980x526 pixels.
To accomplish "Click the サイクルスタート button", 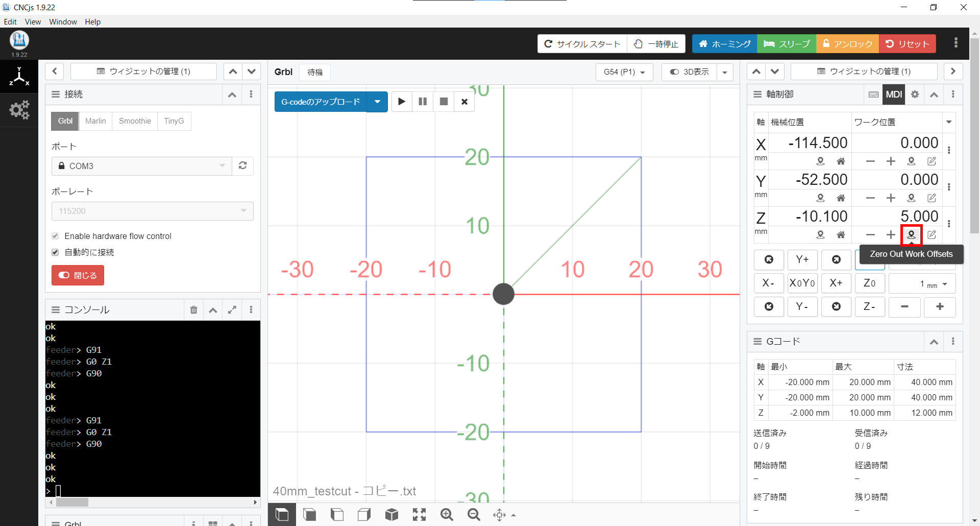I will pos(582,44).
